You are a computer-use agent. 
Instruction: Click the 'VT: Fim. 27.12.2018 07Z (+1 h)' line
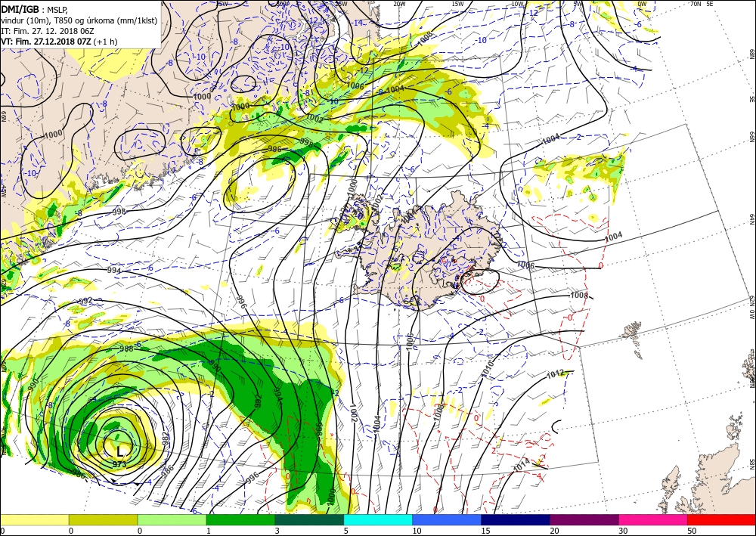coord(59,42)
